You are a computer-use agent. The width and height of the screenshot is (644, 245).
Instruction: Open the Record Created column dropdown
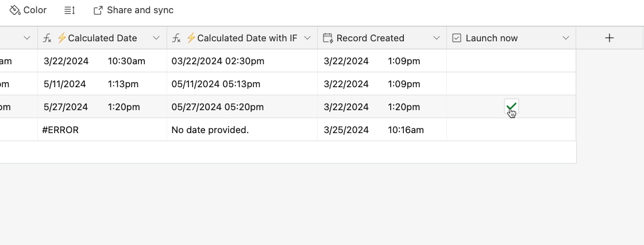437,38
